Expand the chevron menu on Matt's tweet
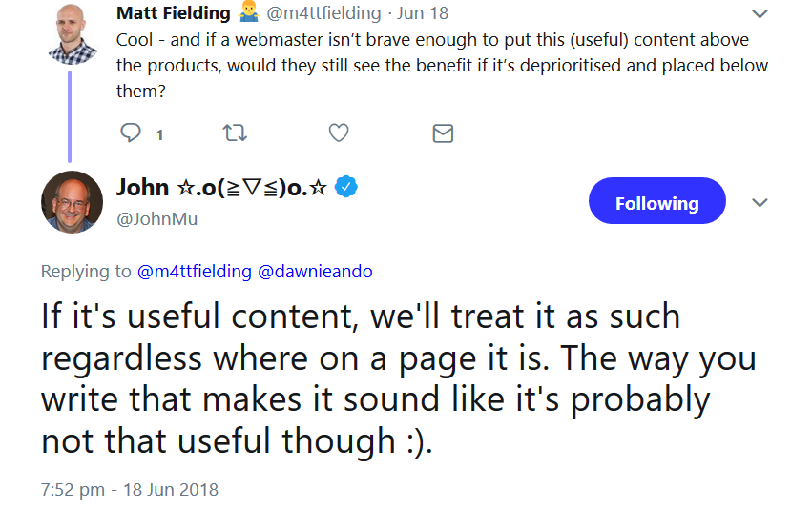Image resolution: width=812 pixels, height=510 pixels. pos(760,14)
